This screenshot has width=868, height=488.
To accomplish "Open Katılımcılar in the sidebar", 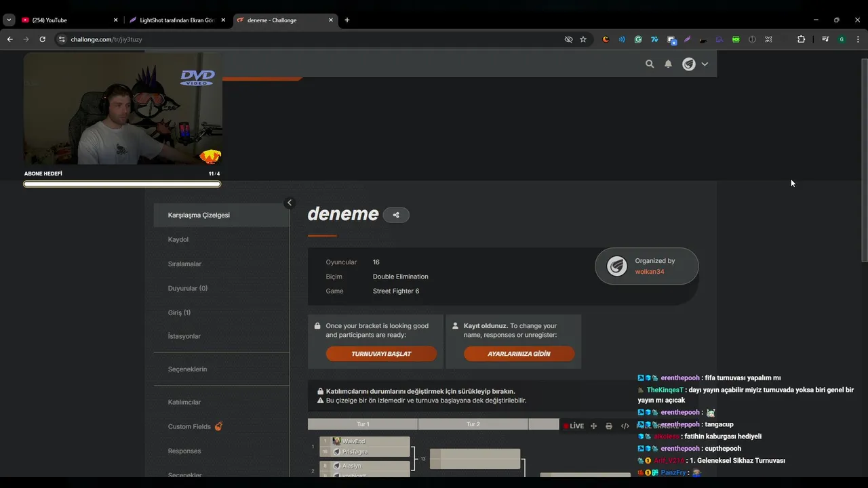I will 184,402.
